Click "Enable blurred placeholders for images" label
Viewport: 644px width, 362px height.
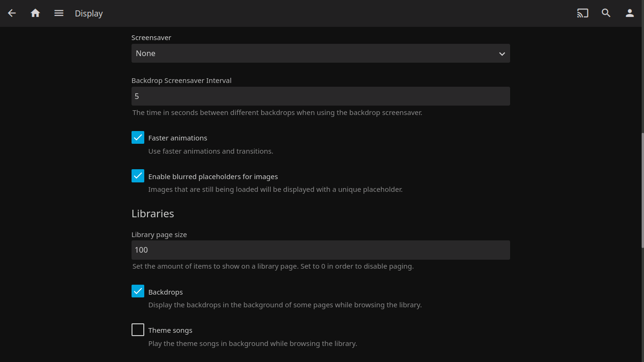(213, 177)
